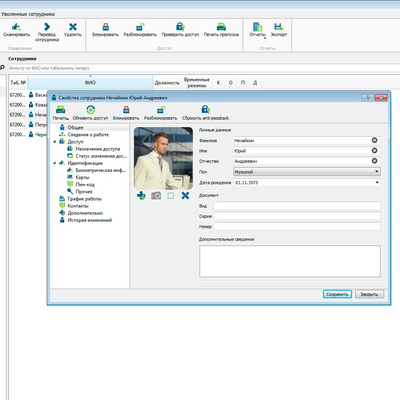Collapse the Идентификация tree node arrow
Screen dimensions: 400x400
click(x=54, y=163)
